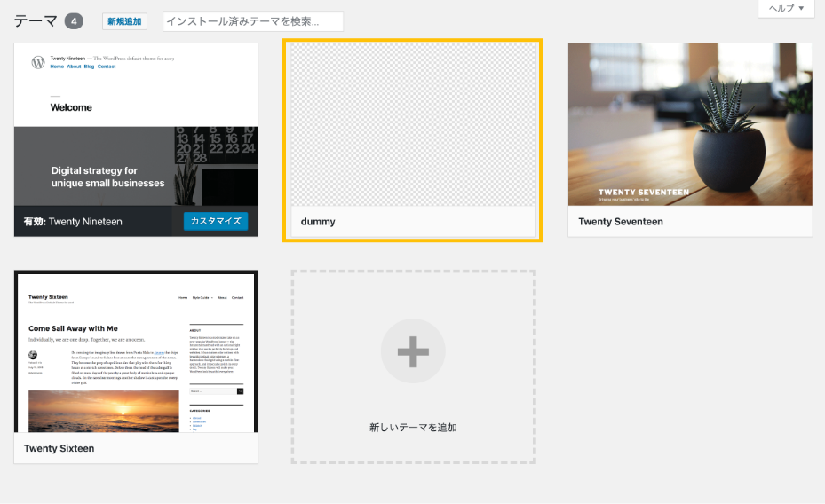Screen dimensions: 825x504
Task: Click WordPress logo in Twenty Nineteen preview
Action: click(38, 62)
